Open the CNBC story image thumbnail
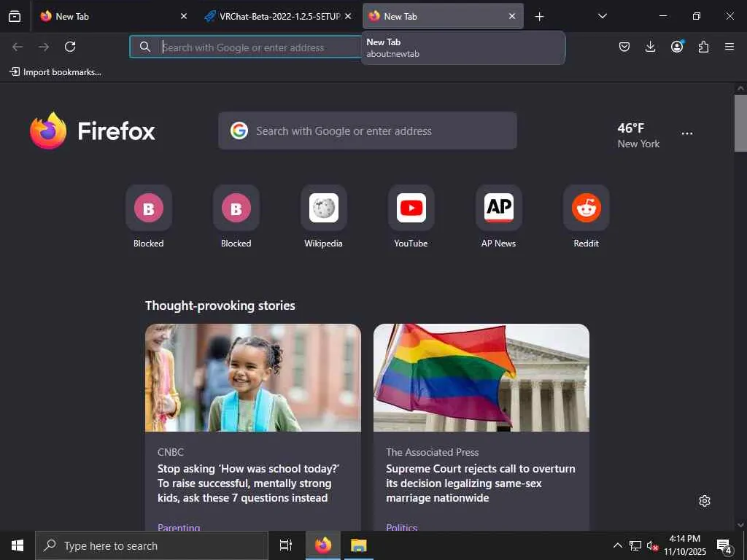The image size is (747, 560). [253, 378]
